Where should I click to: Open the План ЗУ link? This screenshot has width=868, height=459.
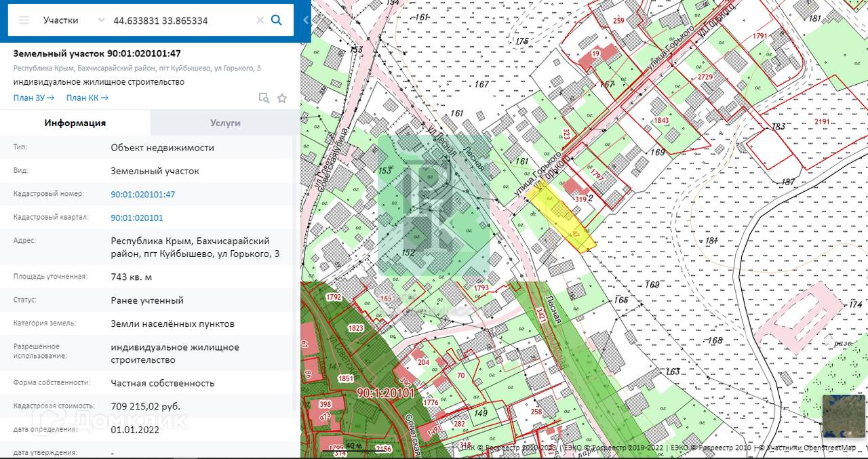pyautogui.click(x=33, y=98)
